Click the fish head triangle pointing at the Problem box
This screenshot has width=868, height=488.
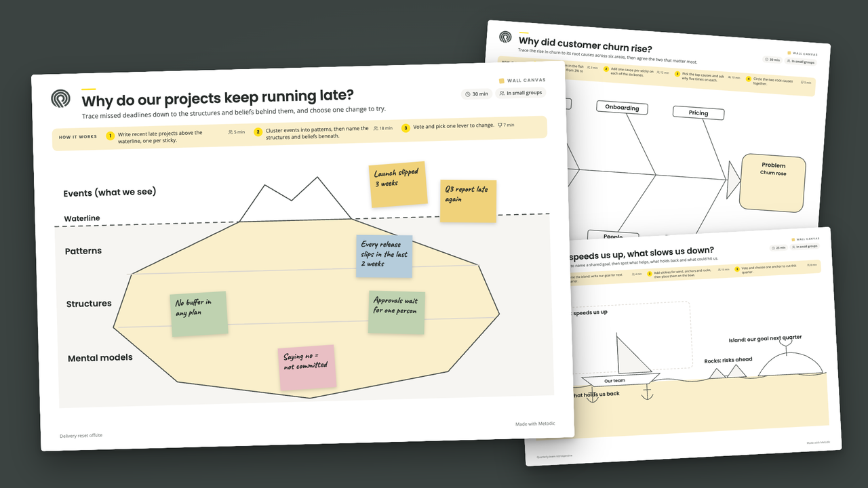point(733,180)
